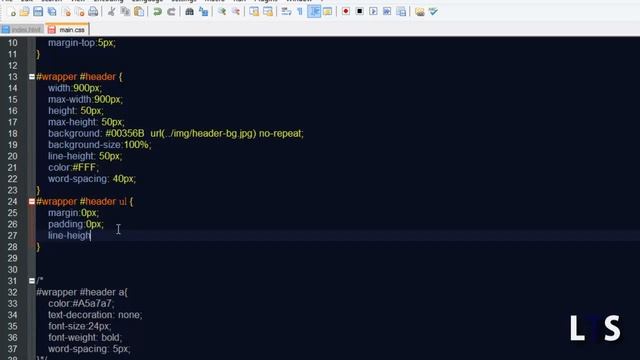640x360 pixels.
Task: Redo edit with gray arrow
Action: [171, 12]
